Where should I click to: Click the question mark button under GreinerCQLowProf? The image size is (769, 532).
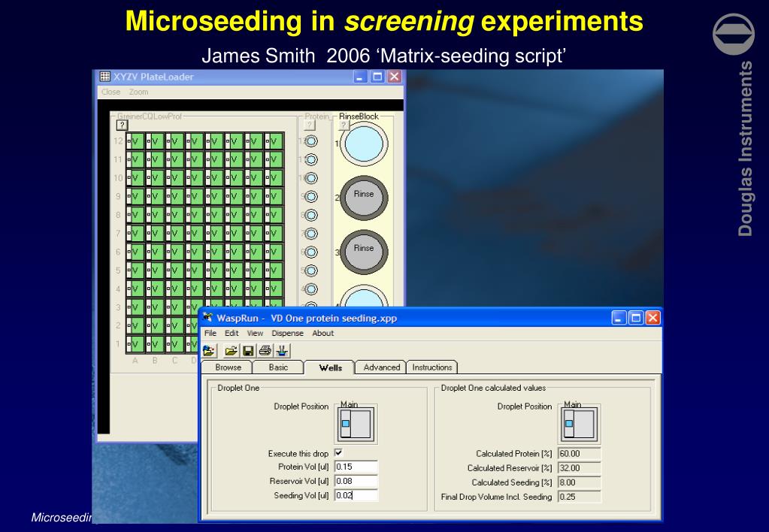pos(122,125)
